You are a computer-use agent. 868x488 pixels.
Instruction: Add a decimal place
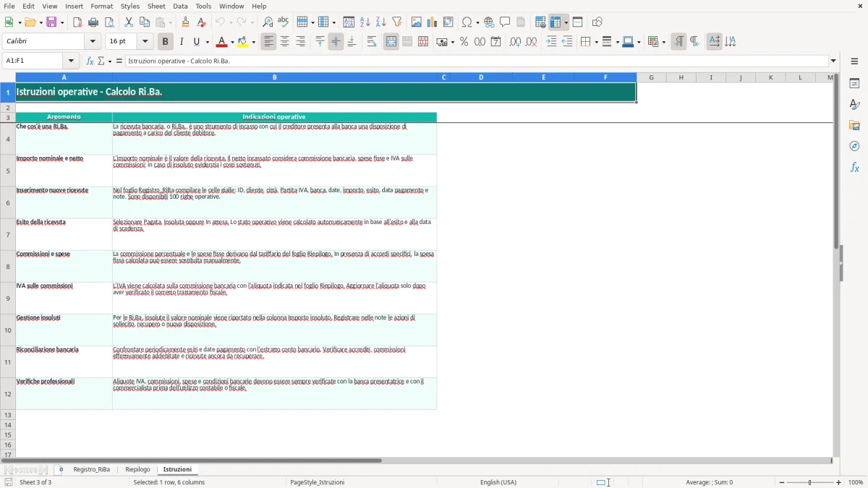point(516,42)
